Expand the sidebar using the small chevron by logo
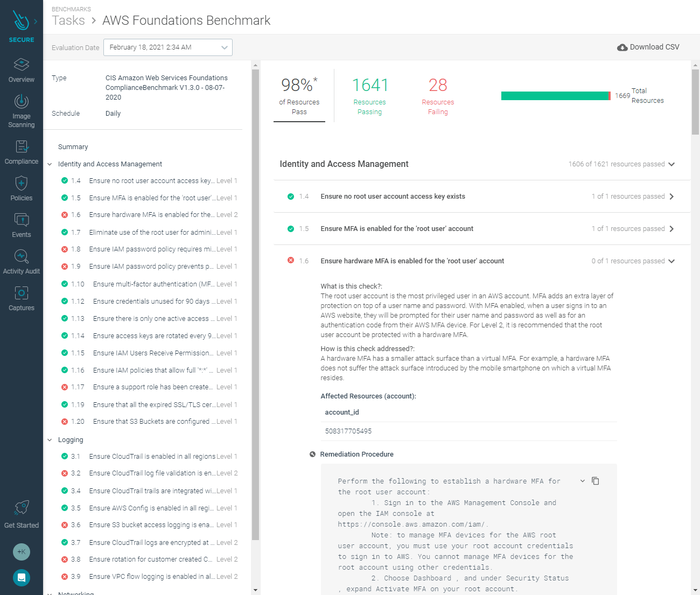Image resolution: width=700 pixels, height=595 pixels. point(36,22)
